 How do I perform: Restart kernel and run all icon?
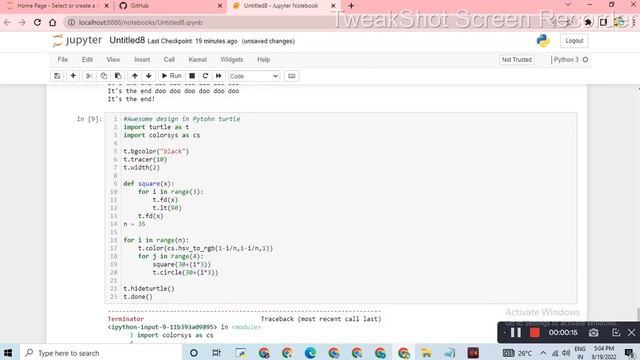[x=219, y=76]
